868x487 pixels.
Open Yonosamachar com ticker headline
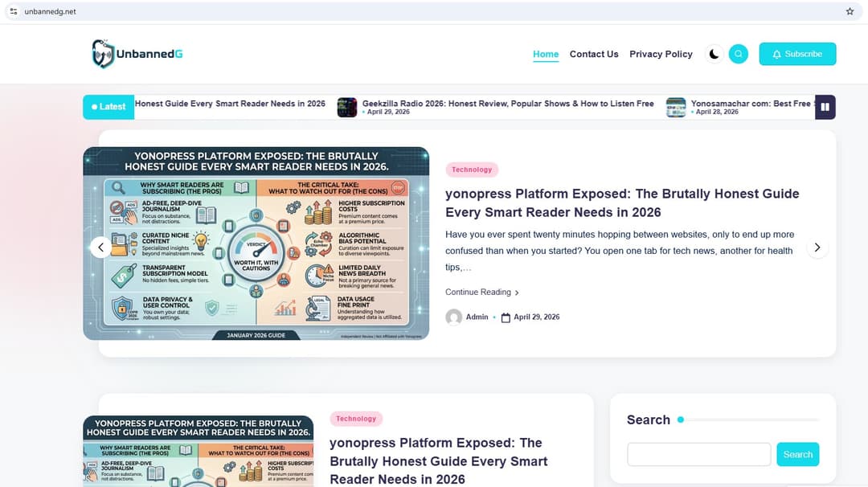coord(751,104)
